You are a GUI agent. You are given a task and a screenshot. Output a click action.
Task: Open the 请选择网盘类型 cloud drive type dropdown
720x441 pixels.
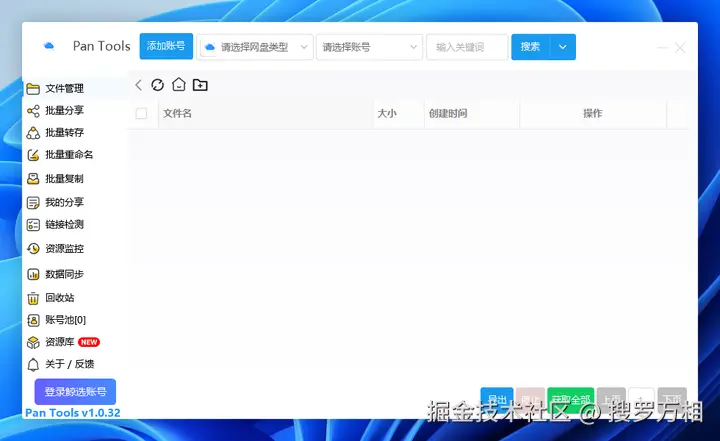255,47
